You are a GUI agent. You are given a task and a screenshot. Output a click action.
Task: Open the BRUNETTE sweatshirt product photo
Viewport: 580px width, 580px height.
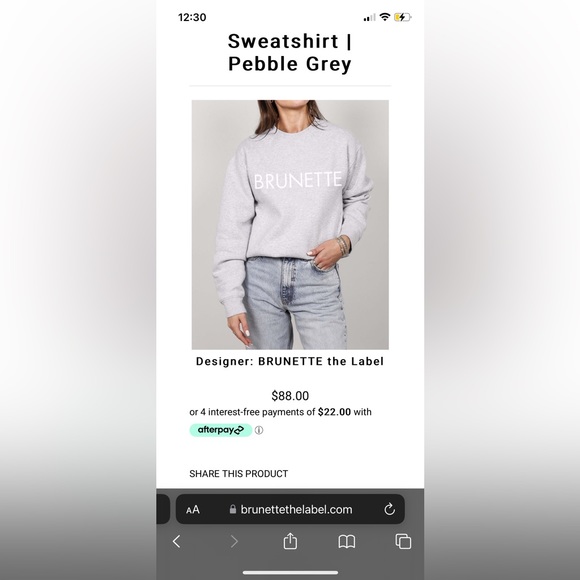[x=290, y=225]
